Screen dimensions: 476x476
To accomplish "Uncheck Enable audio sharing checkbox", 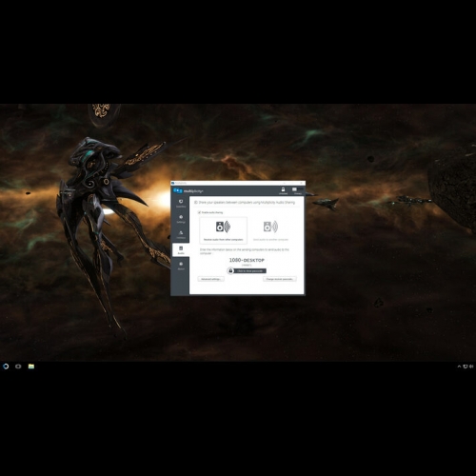I will (199, 212).
